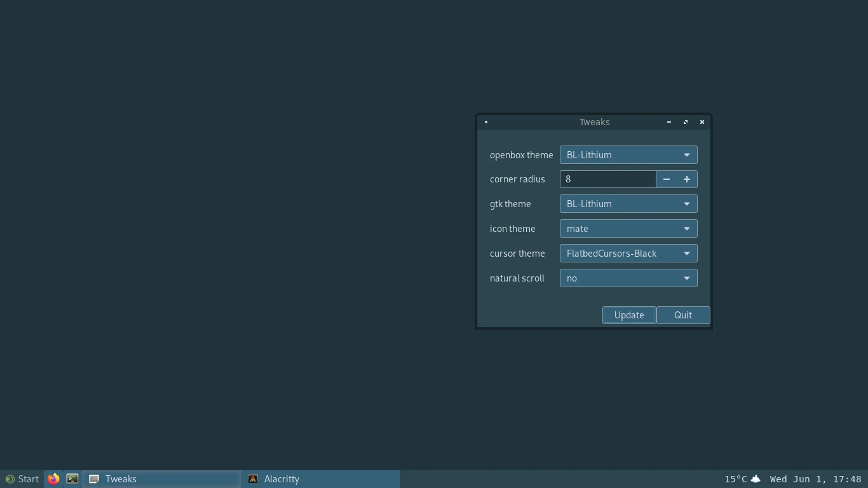Open the icon theme dropdown showing mate
The image size is (868, 488).
click(x=628, y=229)
